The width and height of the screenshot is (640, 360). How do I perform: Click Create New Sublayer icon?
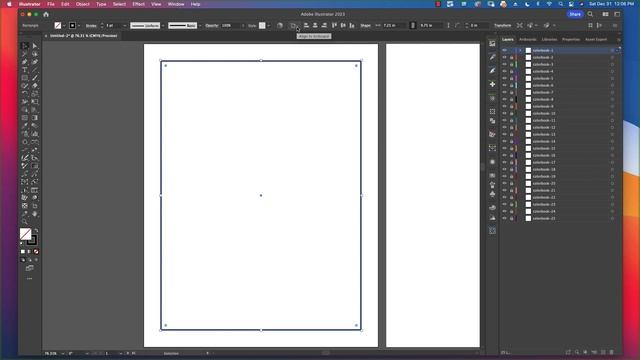pos(594,352)
